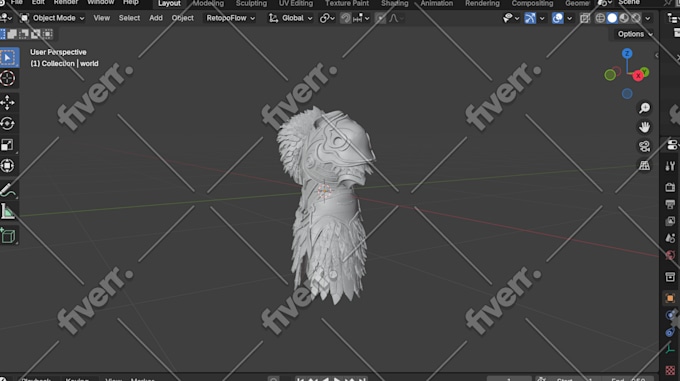
Task: Open the Render properties tab
Action: pyautogui.click(x=670, y=187)
